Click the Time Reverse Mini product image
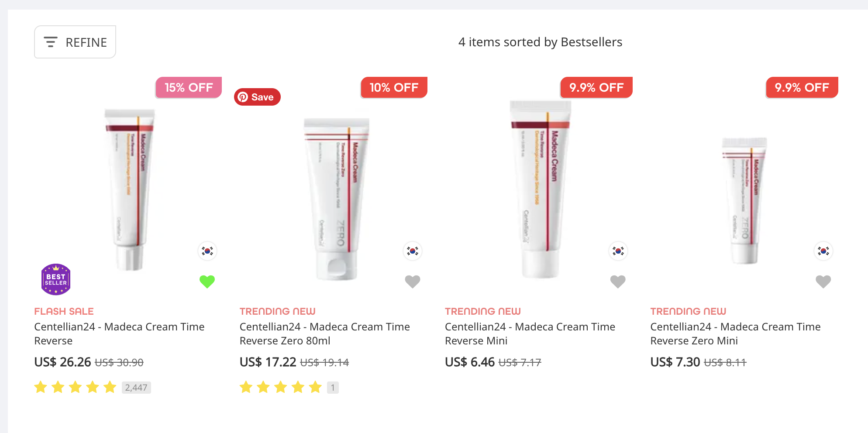 541,188
